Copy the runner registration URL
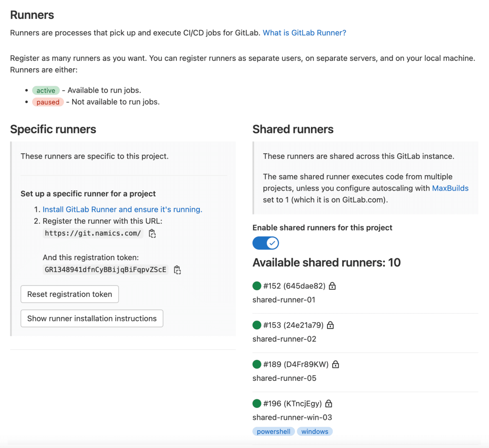489x448 pixels. [x=152, y=233]
